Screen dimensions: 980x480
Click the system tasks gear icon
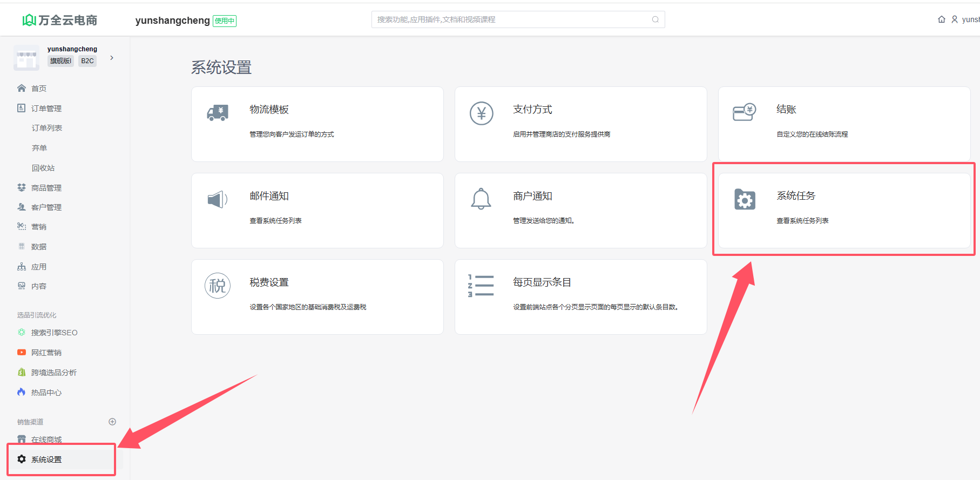745,200
